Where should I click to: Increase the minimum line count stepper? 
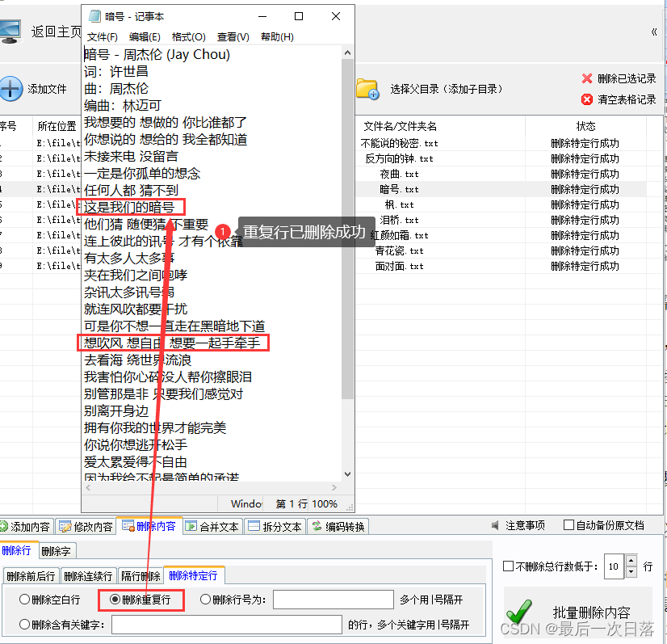[631, 561]
